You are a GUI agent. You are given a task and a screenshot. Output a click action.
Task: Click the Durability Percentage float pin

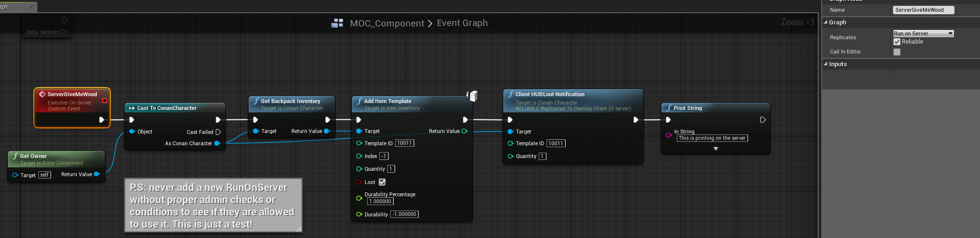click(359, 198)
